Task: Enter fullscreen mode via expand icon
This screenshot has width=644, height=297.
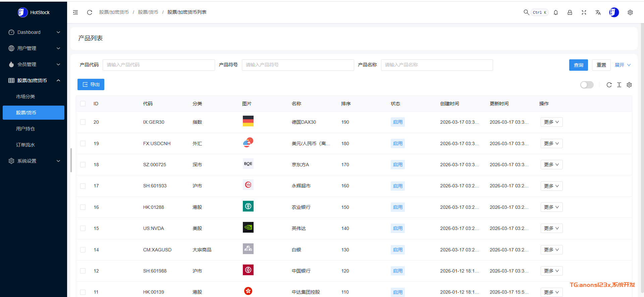Action: (584, 12)
